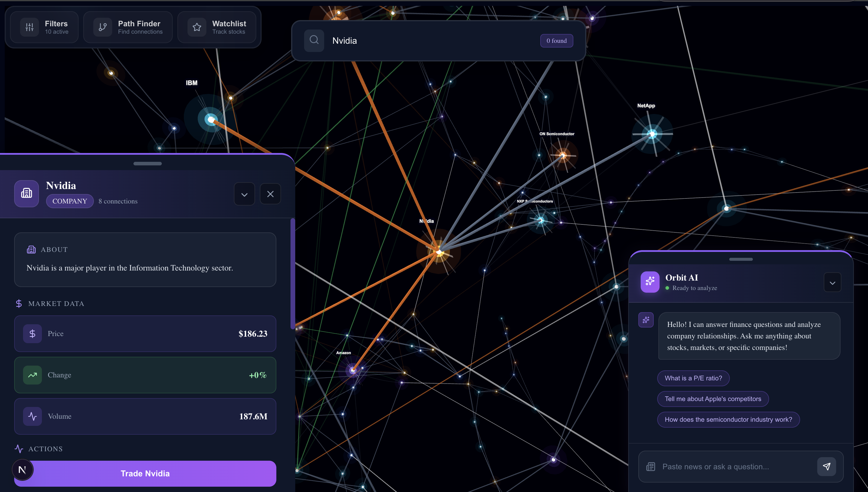Send message with paper plane icon
This screenshot has height=492, width=868.
[826, 466]
